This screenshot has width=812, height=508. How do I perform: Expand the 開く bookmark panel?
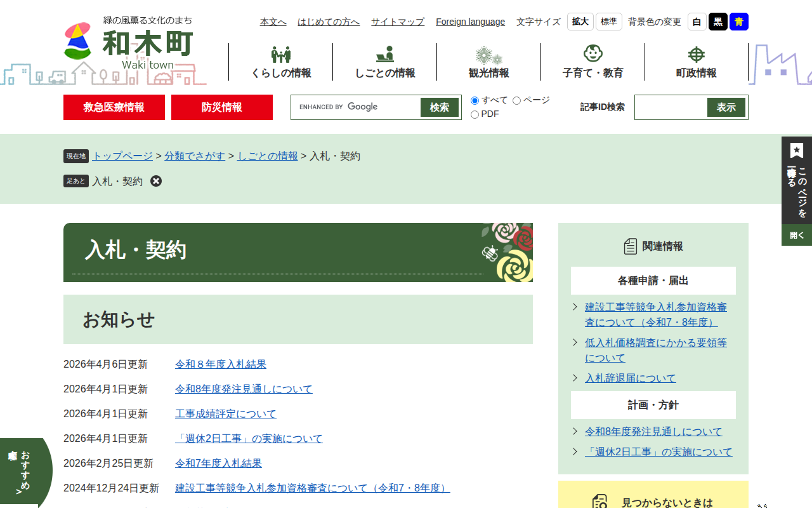[x=797, y=235]
